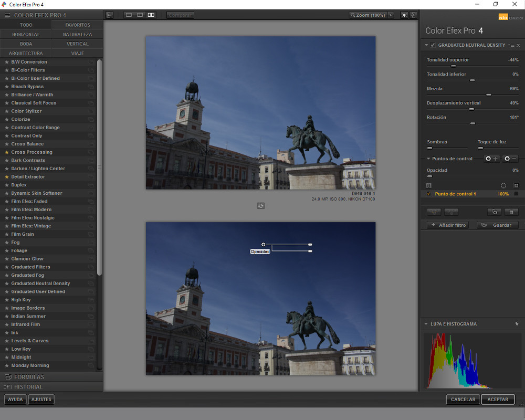Duplicate the selected control point
Image resolution: width=525 pixels, height=420 pixels.
[494, 212]
